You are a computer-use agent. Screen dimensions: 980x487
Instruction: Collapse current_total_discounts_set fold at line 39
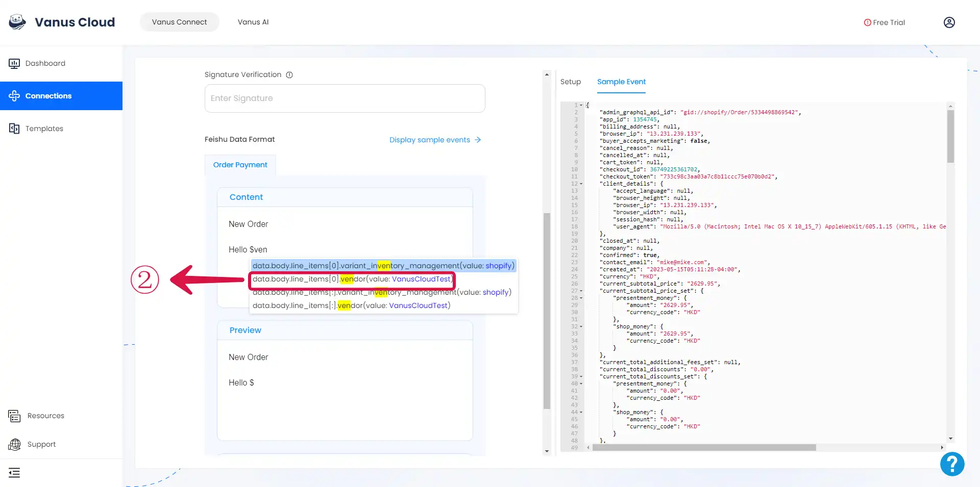(x=581, y=376)
